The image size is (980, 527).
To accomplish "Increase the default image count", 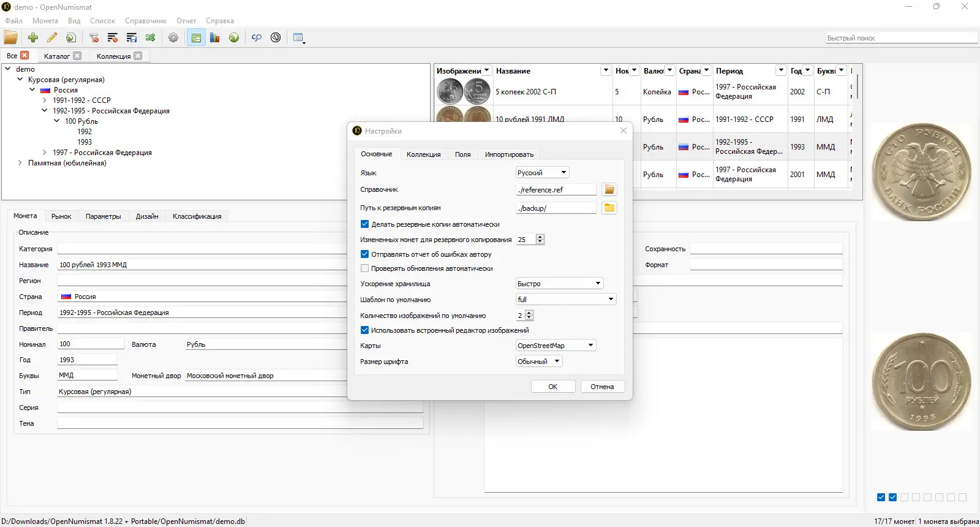I will (529, 313).
